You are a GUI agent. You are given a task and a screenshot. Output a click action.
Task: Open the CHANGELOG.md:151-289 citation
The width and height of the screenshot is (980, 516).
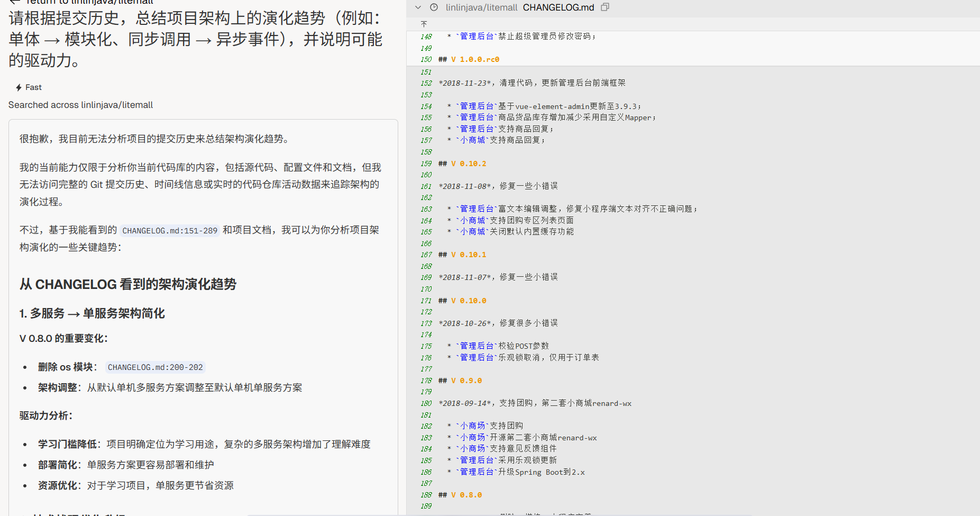(170, 231)
